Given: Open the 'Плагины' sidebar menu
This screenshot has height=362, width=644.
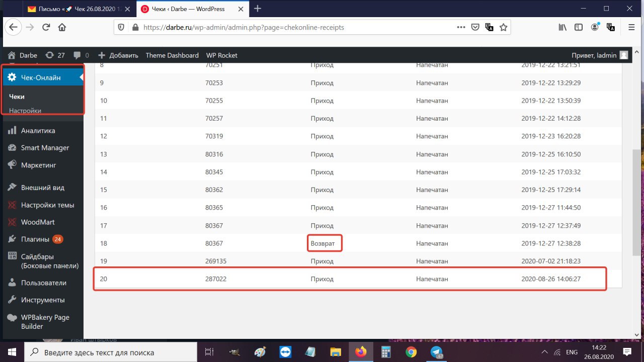Looking at the screenshot, I should pyautogui.click(x=42, y=239).
